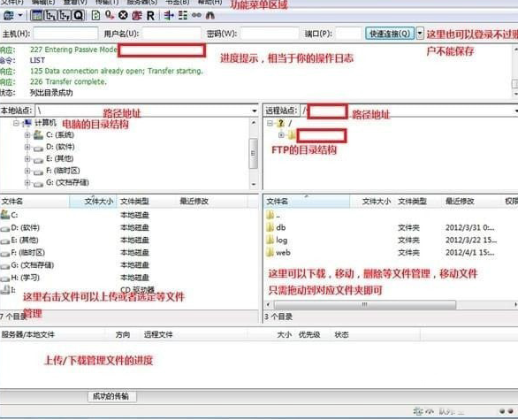Select E: (其他) drive icon in file list
This screenshot has width=518, height=420.
[5, 241]
